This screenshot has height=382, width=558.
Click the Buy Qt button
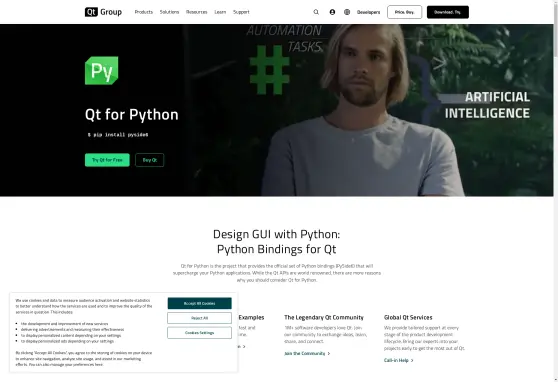(149, 160)
